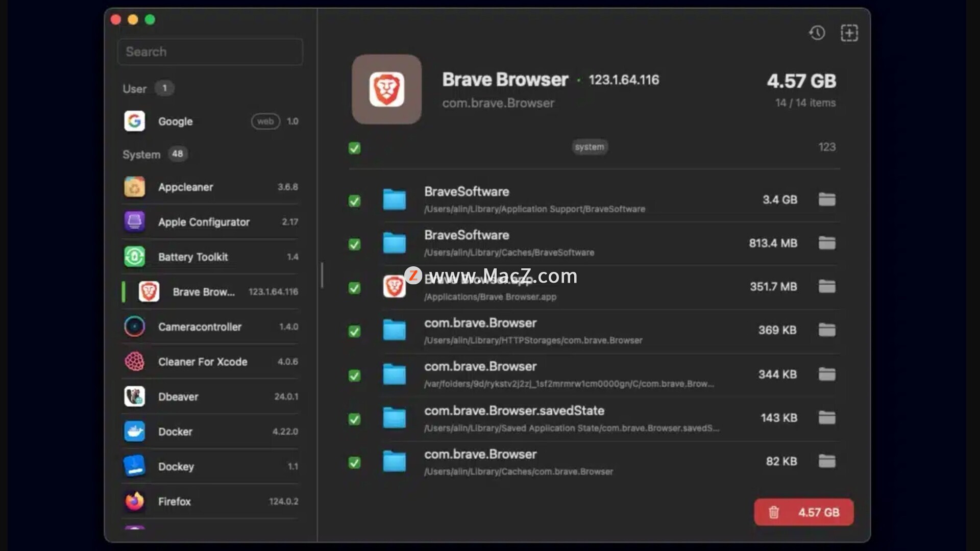Viewport: 980px width, 551px height.
Task: Click the sidebar divider handle
Action: 322,275
